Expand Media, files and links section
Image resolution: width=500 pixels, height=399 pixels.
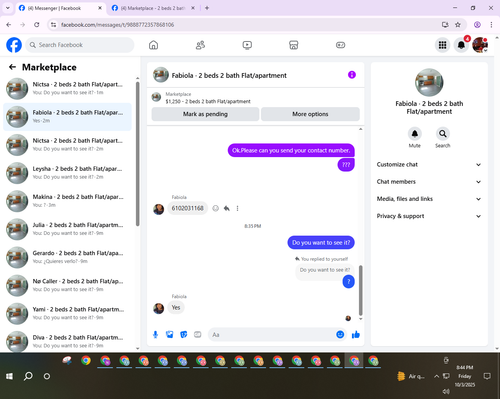pyautogui.click(x=429, y=199)
